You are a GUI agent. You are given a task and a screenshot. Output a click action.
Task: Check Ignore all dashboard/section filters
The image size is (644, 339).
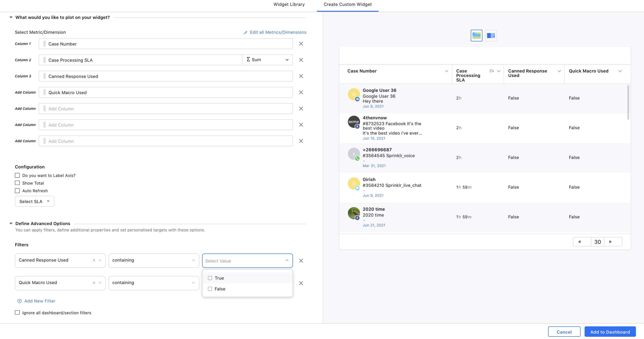point(17,312)
